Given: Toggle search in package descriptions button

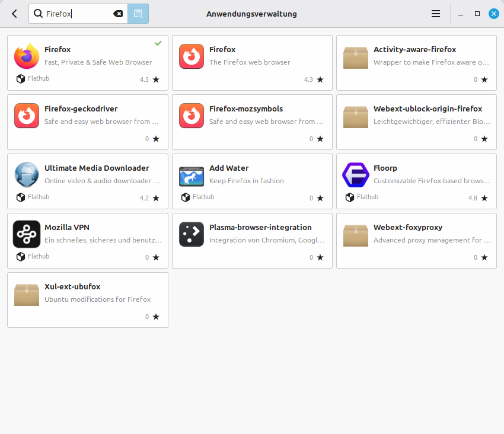Looking at the screenshot, I should [138, 14].
